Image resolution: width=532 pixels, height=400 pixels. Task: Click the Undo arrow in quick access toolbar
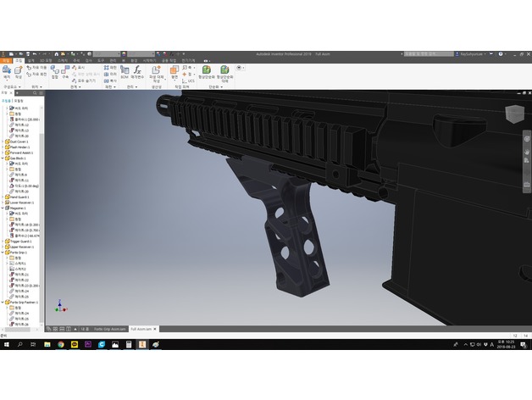35,54
